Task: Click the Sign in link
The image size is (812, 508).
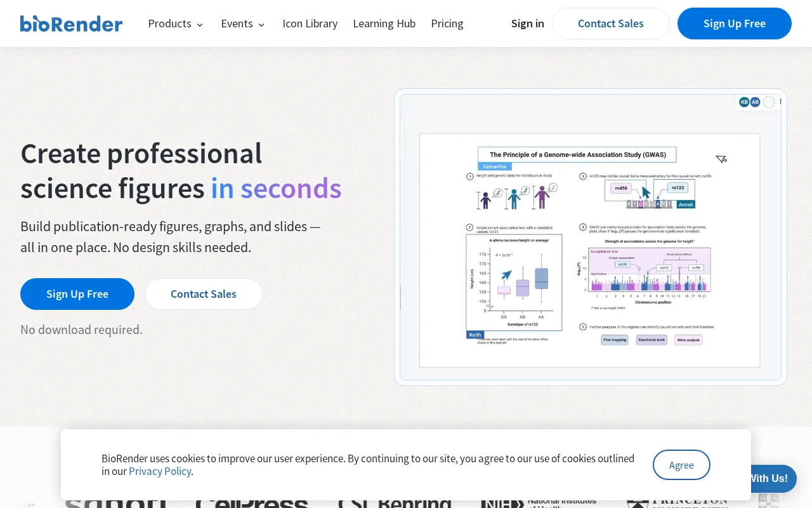Action: (528, 23)
